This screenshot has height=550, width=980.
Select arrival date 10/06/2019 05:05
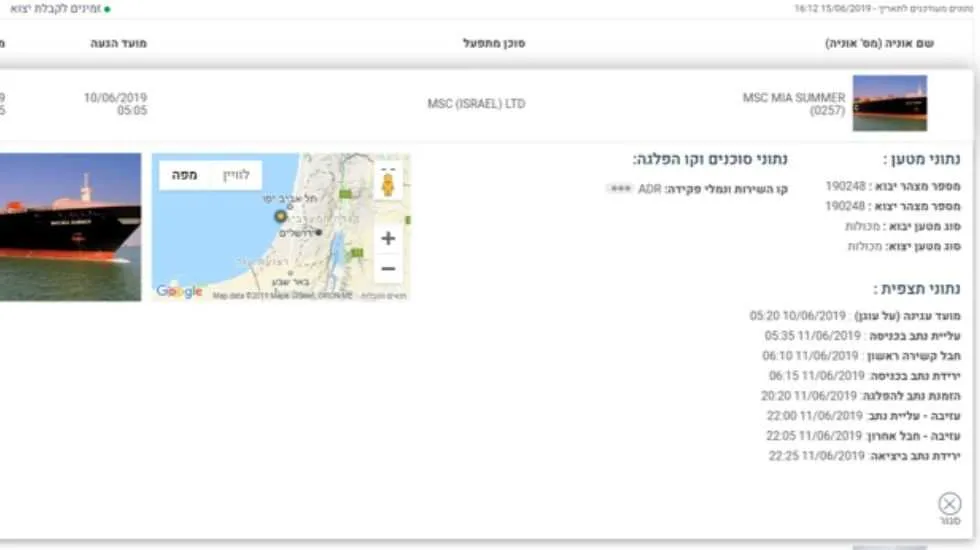[116, 104]
